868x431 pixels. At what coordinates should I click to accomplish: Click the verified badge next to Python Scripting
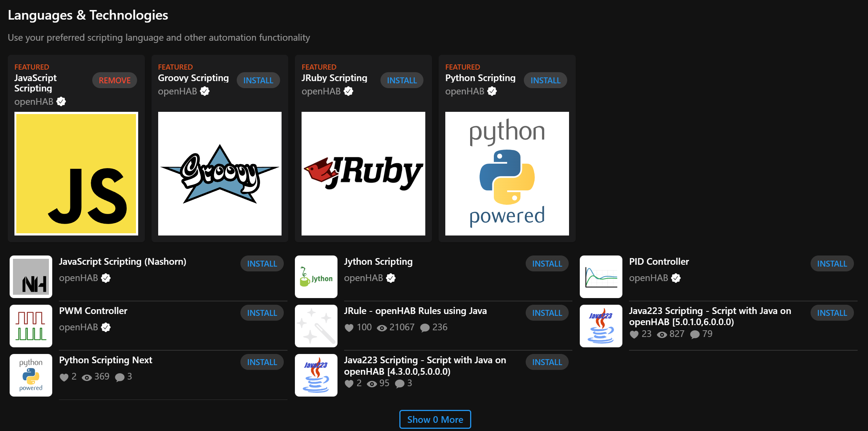pos(492,91)
